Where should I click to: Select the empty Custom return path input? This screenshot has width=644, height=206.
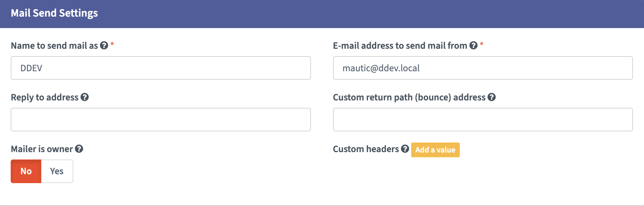[x=483, y=120]
